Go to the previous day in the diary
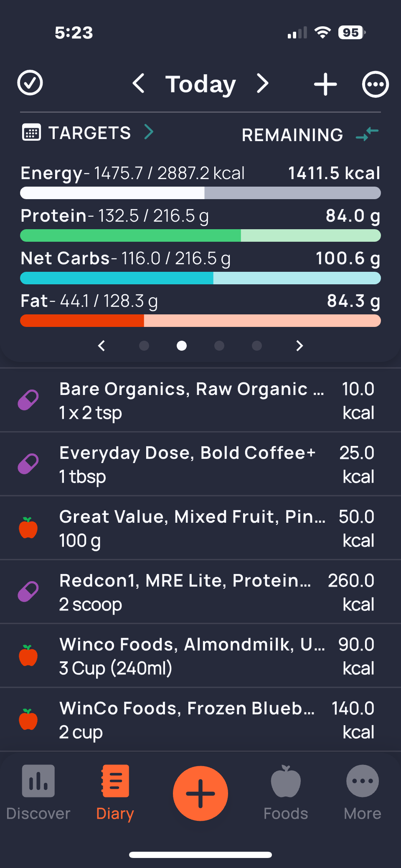401x868 pixels. point(138,84)
